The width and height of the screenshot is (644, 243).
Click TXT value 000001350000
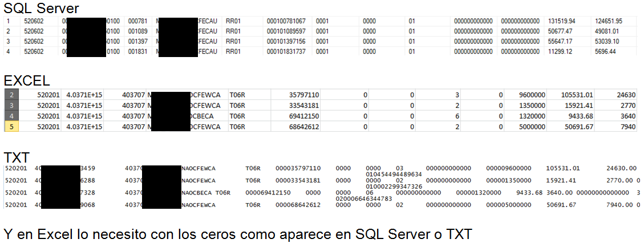point(508,180)
